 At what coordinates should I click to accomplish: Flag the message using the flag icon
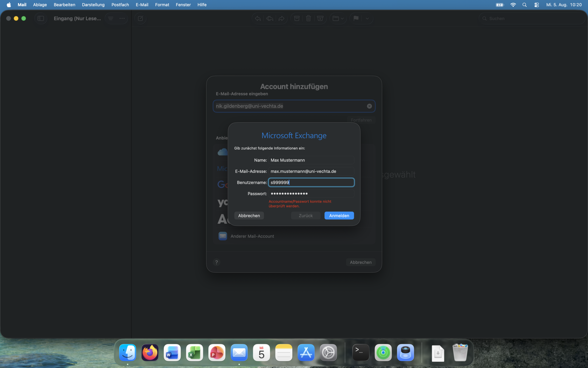click(356, 19)
